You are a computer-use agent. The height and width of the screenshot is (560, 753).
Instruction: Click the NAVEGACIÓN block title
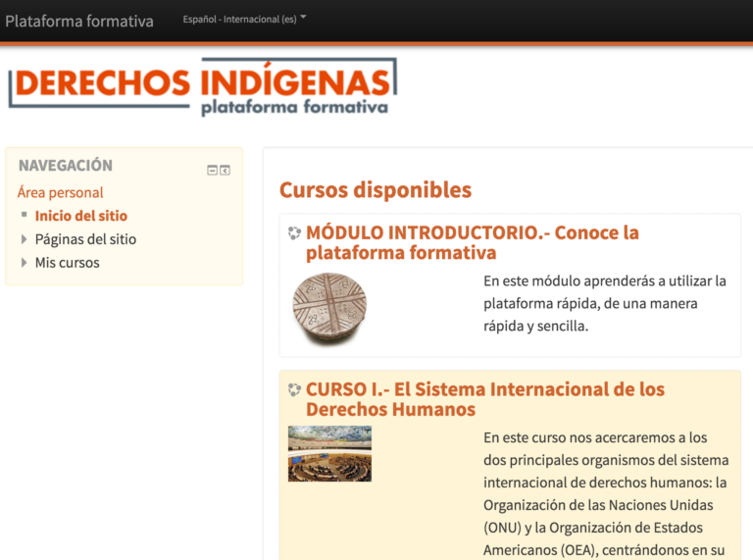66,166
